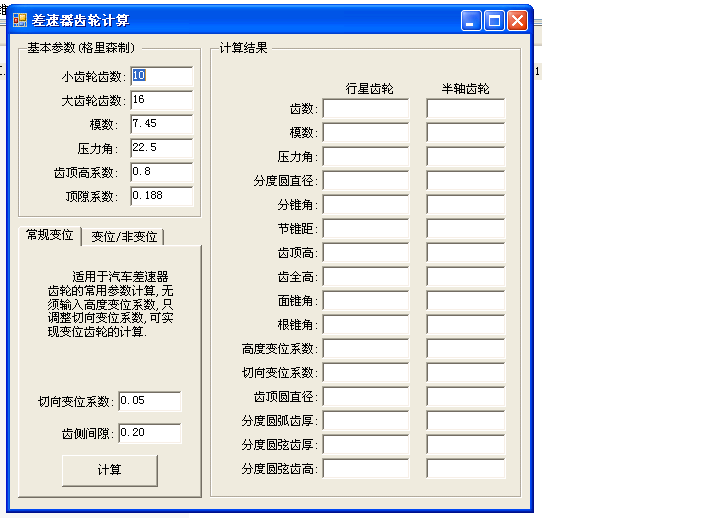This screenshot has height=528, width=704.
Task: Click 半轴齿轮 齿顶高 result field
Action: click(466, 253)
